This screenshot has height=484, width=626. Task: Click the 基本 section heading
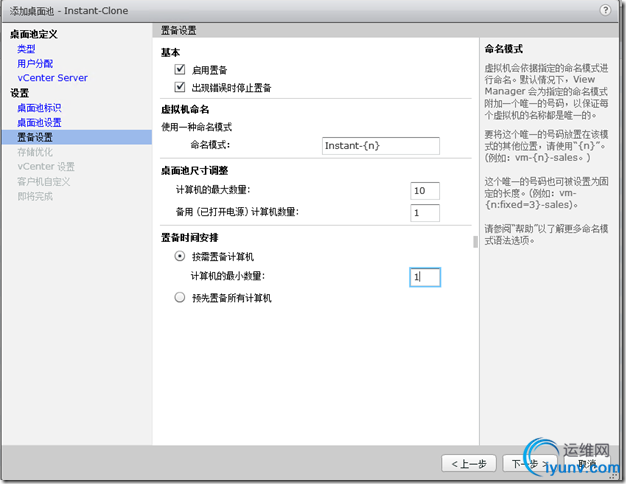170,52
